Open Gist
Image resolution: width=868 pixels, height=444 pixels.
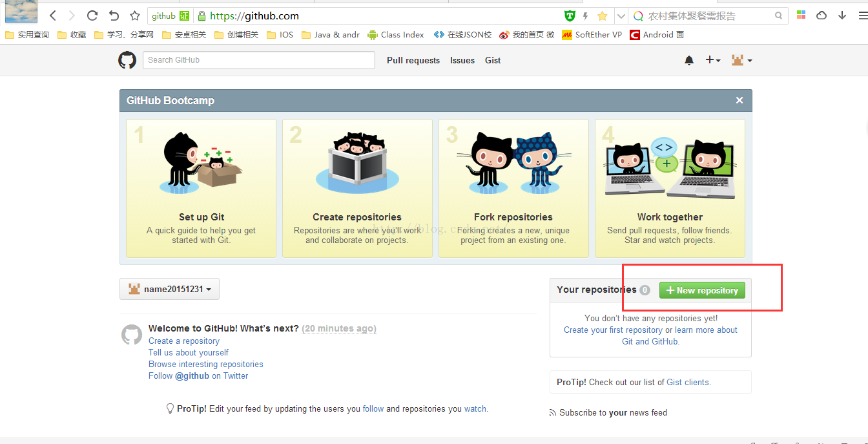[493, 60]
